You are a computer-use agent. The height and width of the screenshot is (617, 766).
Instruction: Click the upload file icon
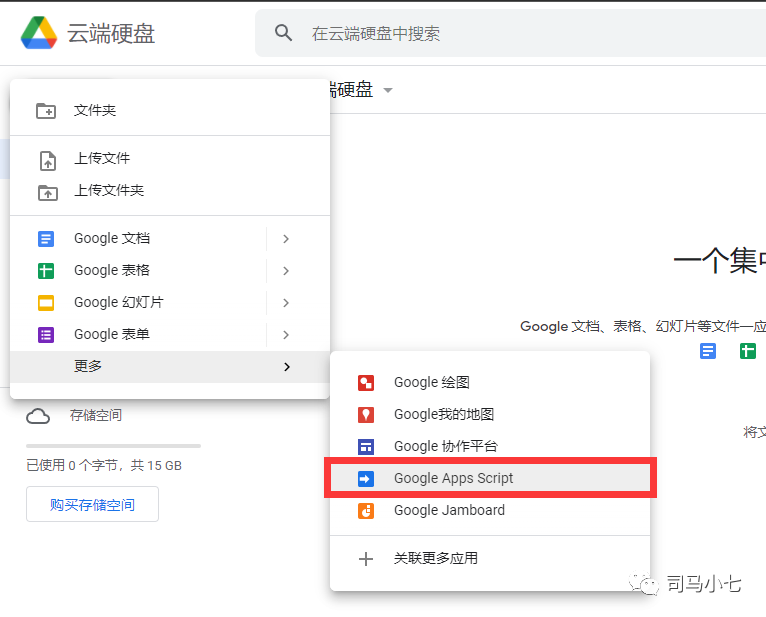47,161
